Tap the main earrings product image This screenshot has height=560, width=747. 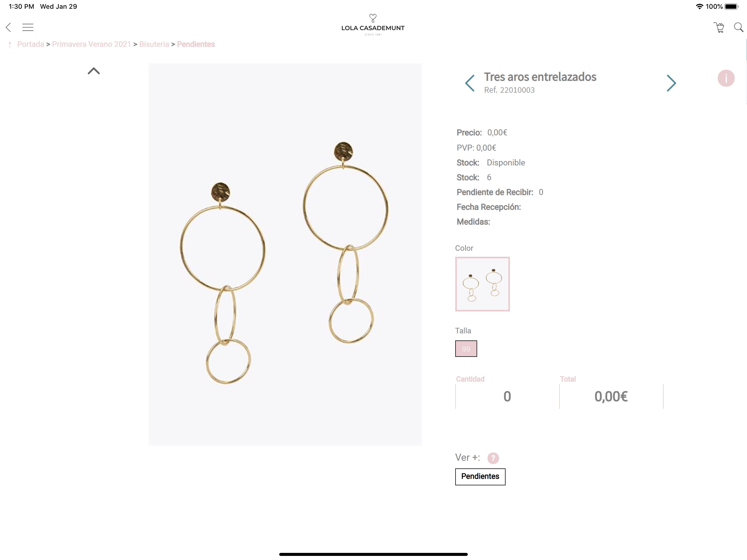coord(286,254)
